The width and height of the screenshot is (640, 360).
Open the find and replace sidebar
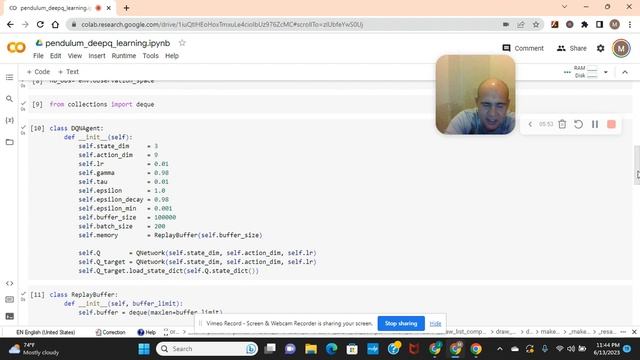(x=9, y=99)
